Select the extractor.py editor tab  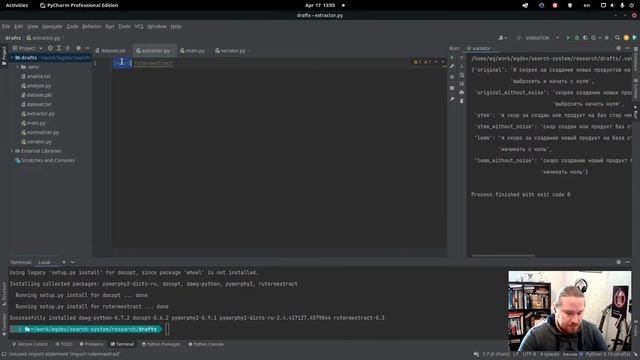click(156, 51)
